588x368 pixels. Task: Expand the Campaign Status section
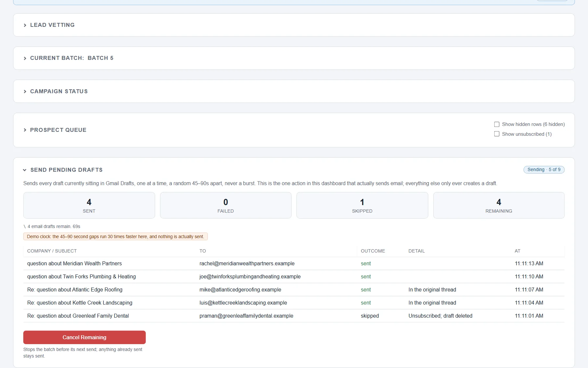(59, 91)
